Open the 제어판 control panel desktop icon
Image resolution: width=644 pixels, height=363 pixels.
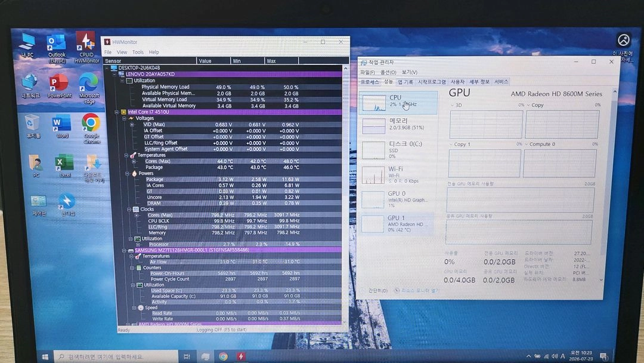coord(39,205)
